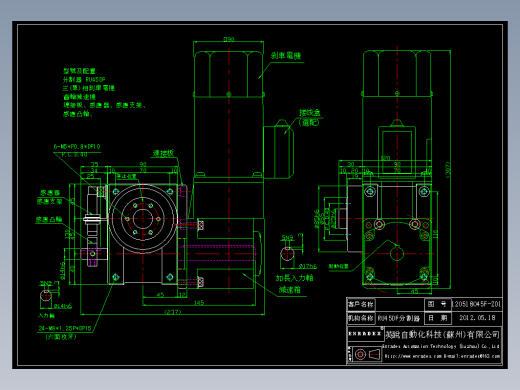Image resolution: width=520 pixels, height=390 pixels.
Task: Click the 24-M8×1.25P×DP15 thread callout
Action: 65,328
